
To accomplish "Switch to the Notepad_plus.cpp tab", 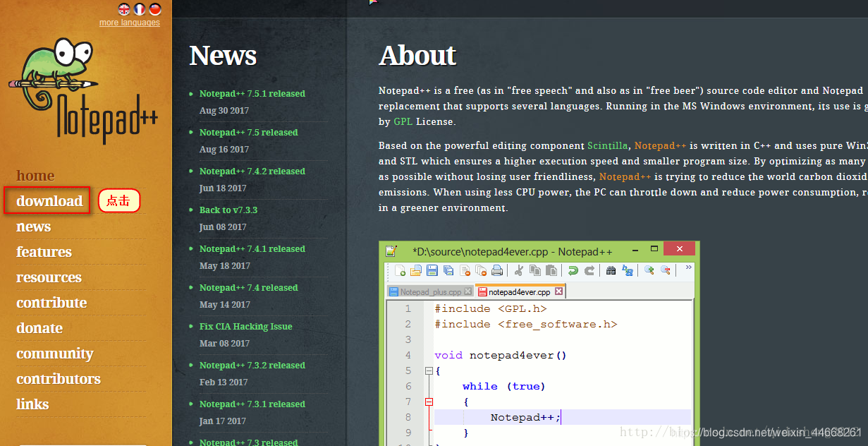I will tap(430, 291).
